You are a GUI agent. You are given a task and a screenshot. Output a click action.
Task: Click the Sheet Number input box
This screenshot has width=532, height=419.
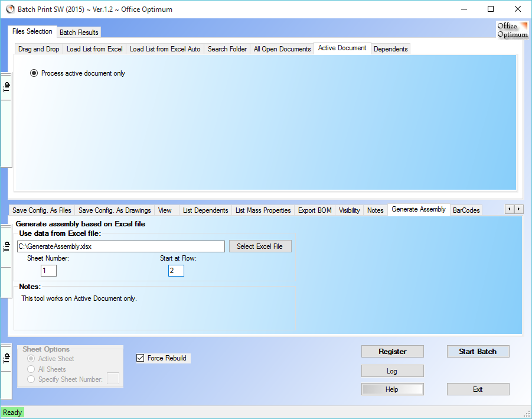coord(48,271)
